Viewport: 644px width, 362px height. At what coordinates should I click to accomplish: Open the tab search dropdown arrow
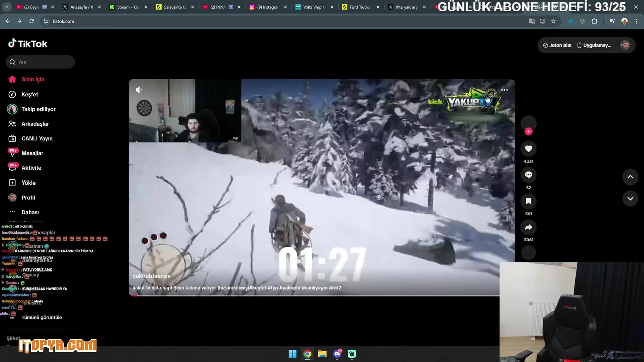(x=6, y=7)
